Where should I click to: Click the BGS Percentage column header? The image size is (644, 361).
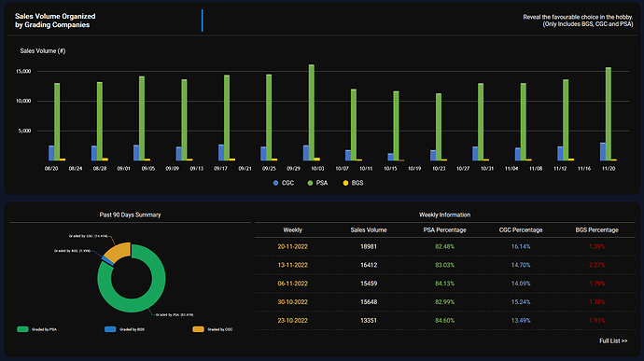596,230
